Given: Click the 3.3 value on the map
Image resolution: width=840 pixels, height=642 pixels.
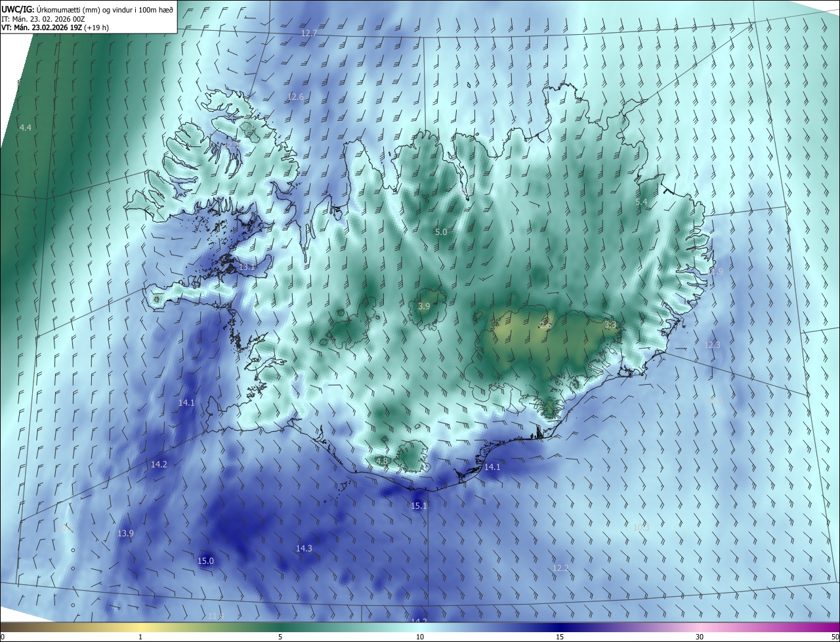Looking at the screenshot, I should [x=610, y=324].
